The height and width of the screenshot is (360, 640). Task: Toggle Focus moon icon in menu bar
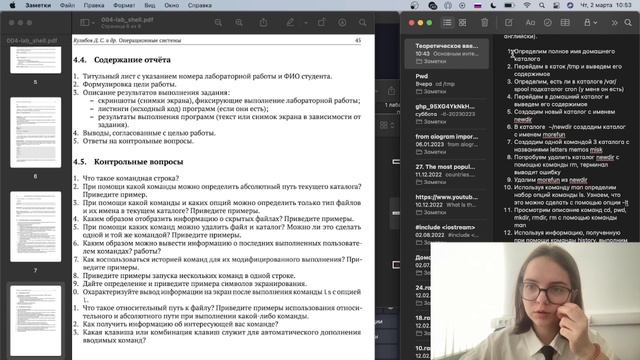tap(493, 5)
